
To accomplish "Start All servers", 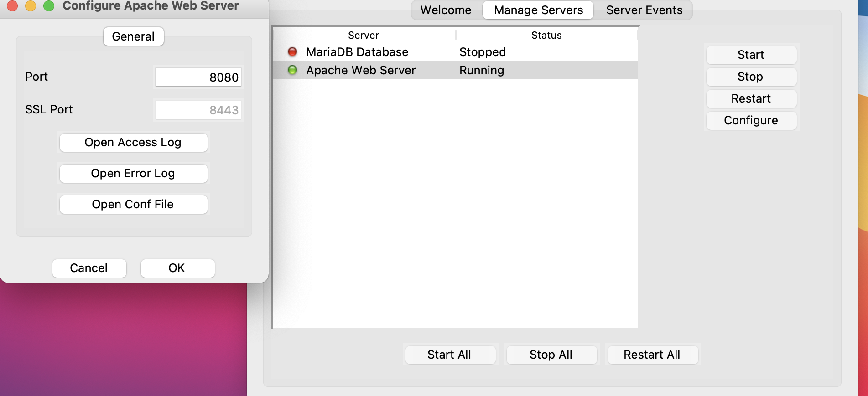I will (450, 355).
